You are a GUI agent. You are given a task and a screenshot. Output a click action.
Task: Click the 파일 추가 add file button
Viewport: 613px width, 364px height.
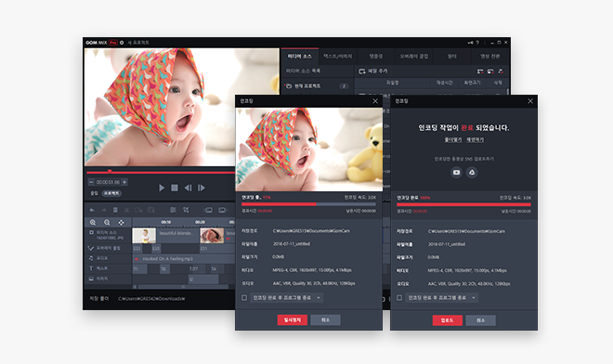(373, 71)
